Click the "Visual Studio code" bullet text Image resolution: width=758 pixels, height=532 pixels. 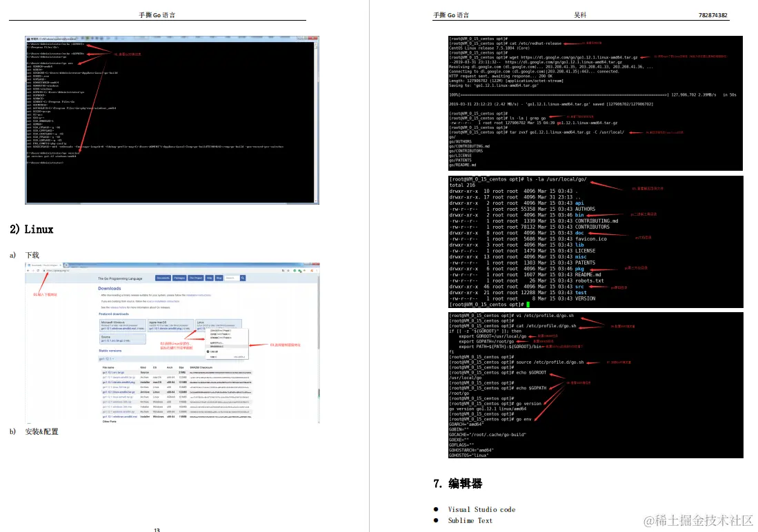pos(481,509)
